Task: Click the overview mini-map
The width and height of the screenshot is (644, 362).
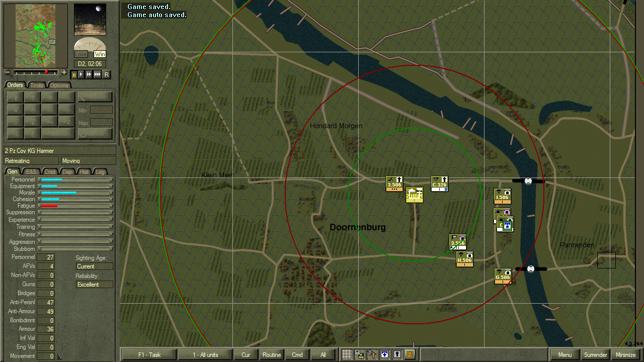Action: point(35,36)
